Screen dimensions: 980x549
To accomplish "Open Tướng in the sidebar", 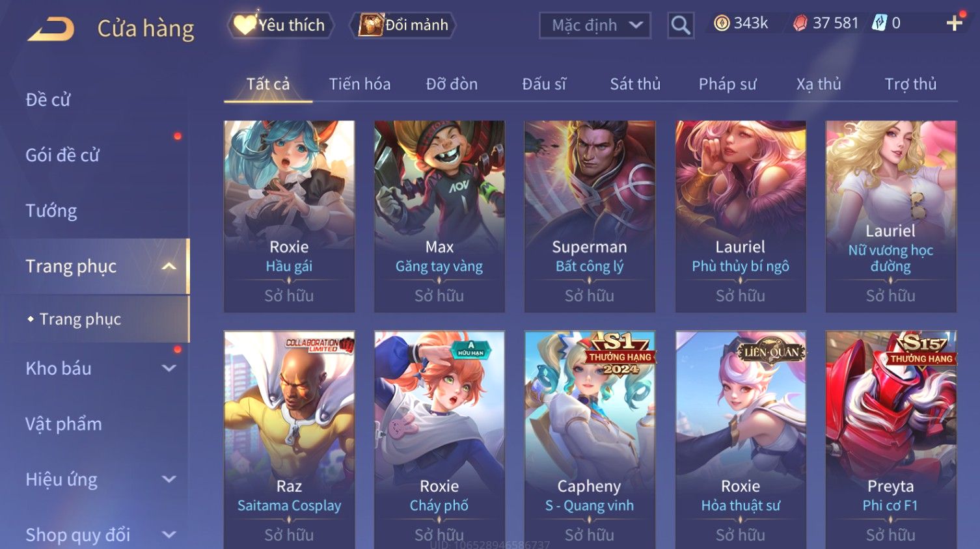I will coord(51,211).
